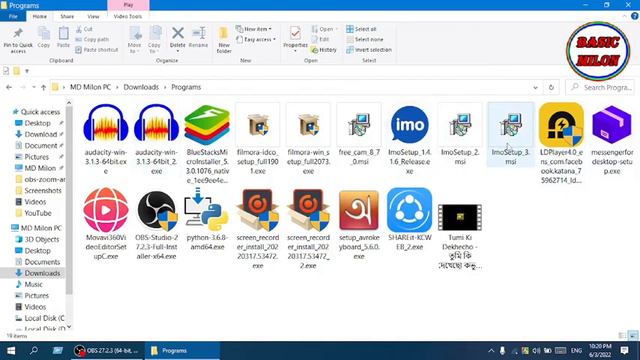Viewport: 640px width, 360px height.
Task: Click the Open ribbon command
Action: click(x=324, y=29)
